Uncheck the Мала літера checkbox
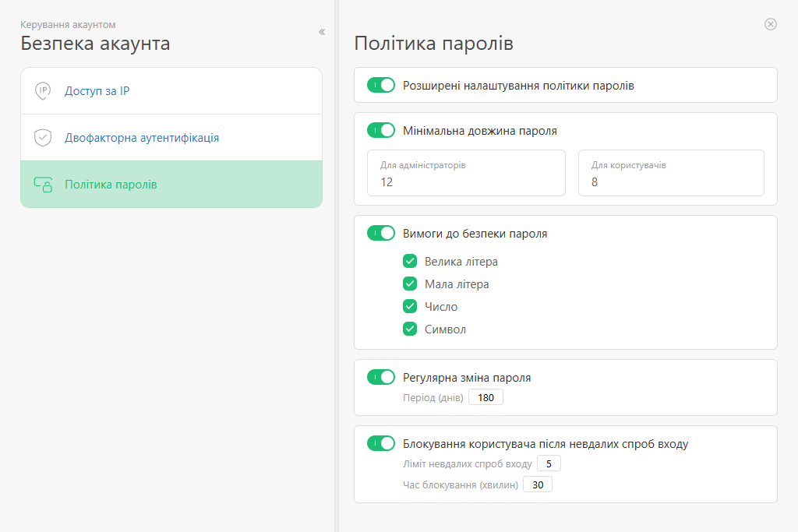The width and height of the screenshot is (798, 532). pyautogui.click(x=410, y=284)
